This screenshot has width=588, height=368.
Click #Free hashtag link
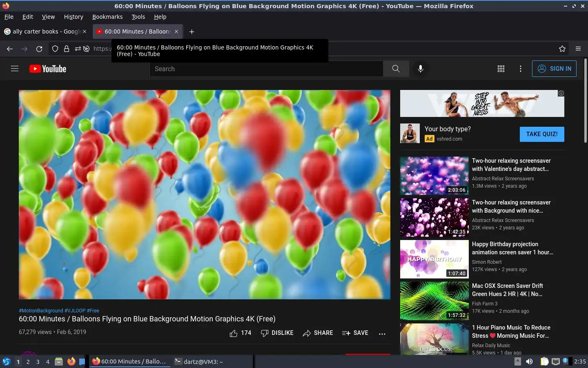[x=93, y=311]
